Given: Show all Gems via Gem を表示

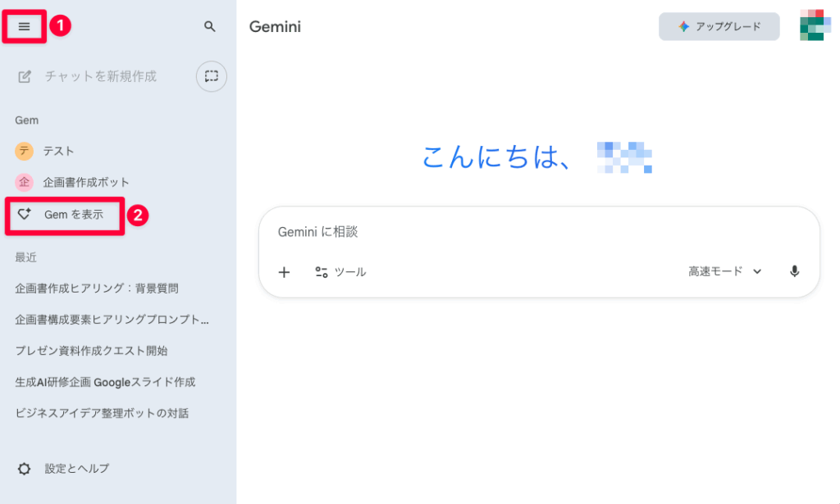Looking at the screenshot, I should tap(64, 215).
